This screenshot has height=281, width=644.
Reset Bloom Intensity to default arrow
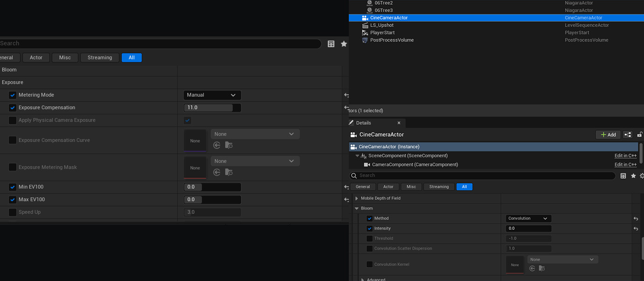click(x=636, y=229)
